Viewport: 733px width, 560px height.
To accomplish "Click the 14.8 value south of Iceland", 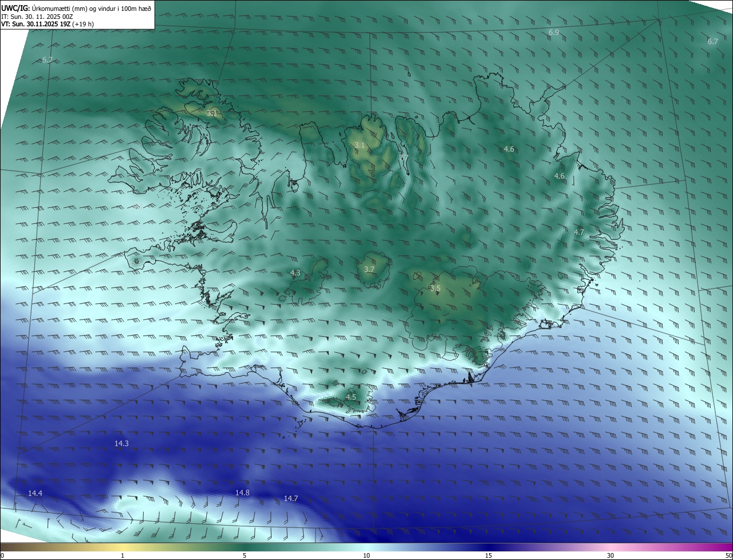I will click(242, 492).
